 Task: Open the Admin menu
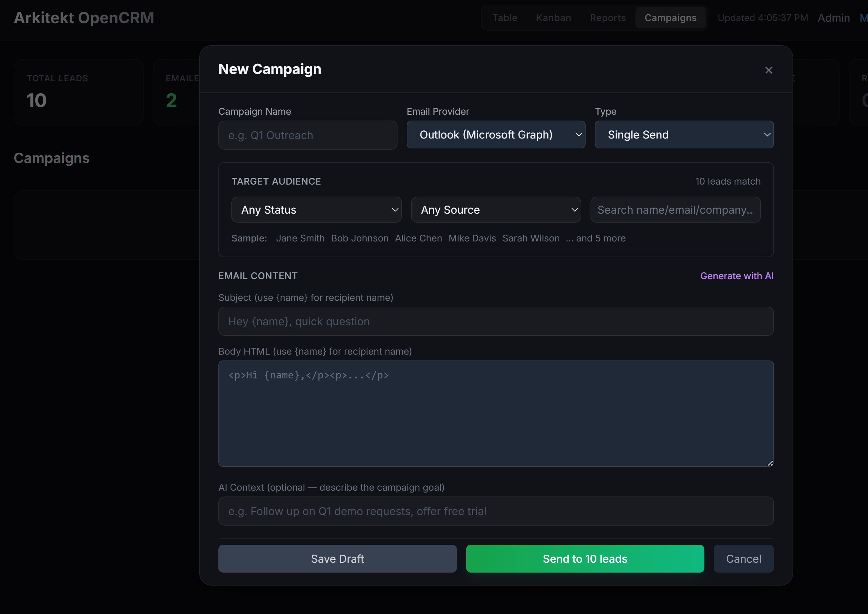pyautogui.click(x=834, y=17)
